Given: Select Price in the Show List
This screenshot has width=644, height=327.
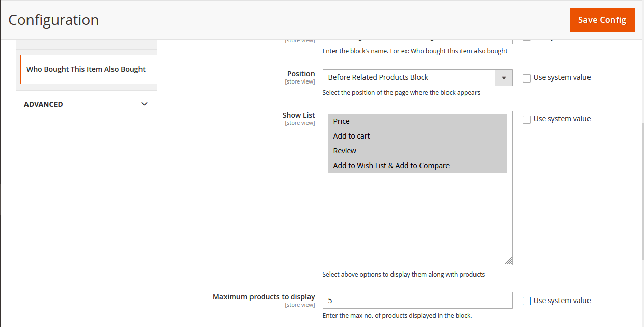Looking at the screenshot, I should click(341, 121).
